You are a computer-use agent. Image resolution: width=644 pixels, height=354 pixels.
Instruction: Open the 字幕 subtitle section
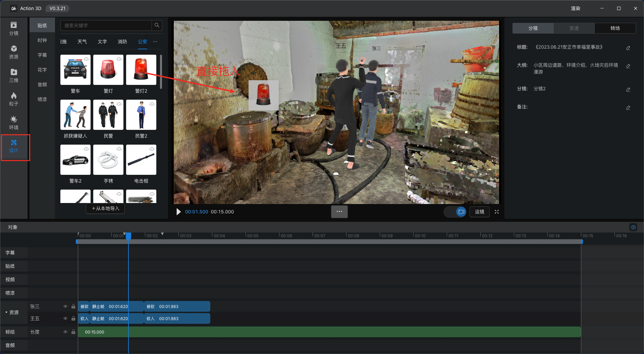(42, 55)
